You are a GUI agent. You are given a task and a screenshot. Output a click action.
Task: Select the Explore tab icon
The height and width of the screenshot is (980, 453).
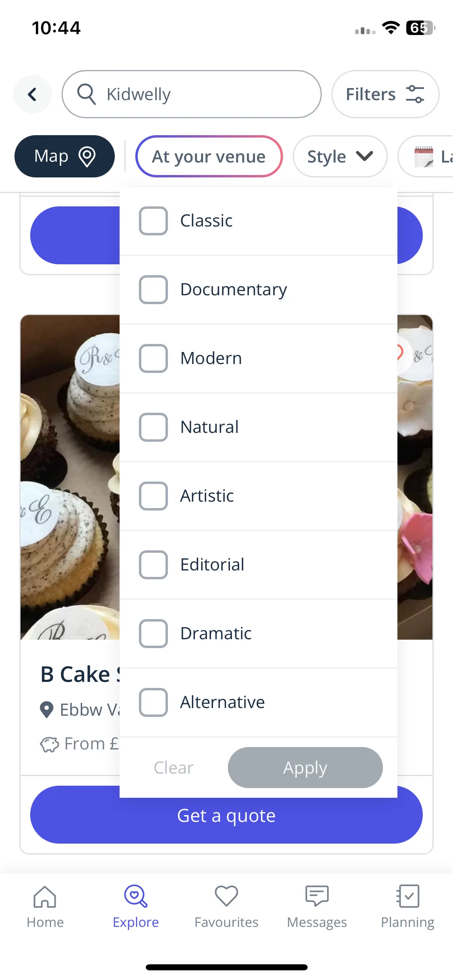pyautogui.click(x=136, y=896)
